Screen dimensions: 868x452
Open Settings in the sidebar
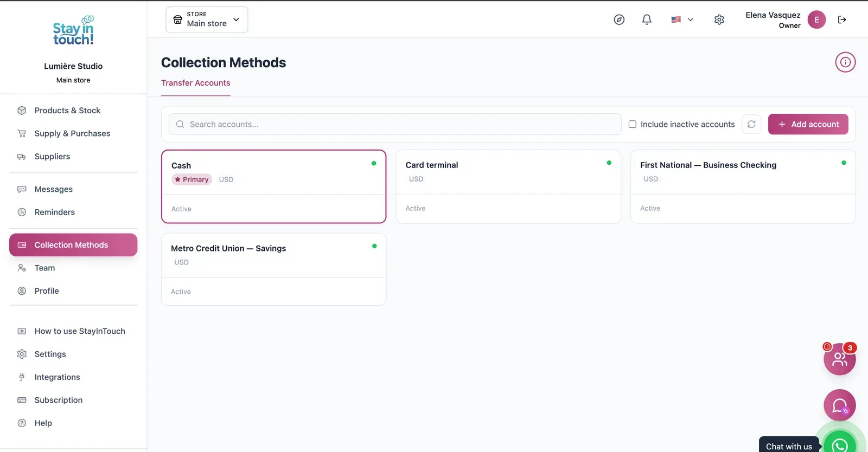pos(73,354)
